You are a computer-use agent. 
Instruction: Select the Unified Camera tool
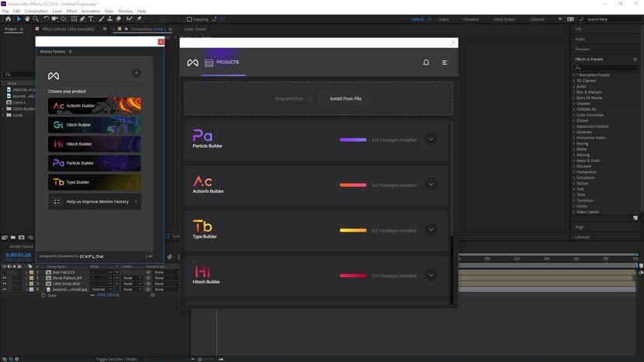54,19
